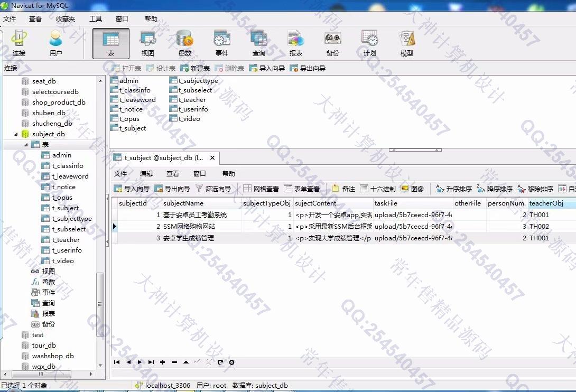Open the 工具 (Tools) menu
This screenshot has width=576, height=392.
(96, 19)
